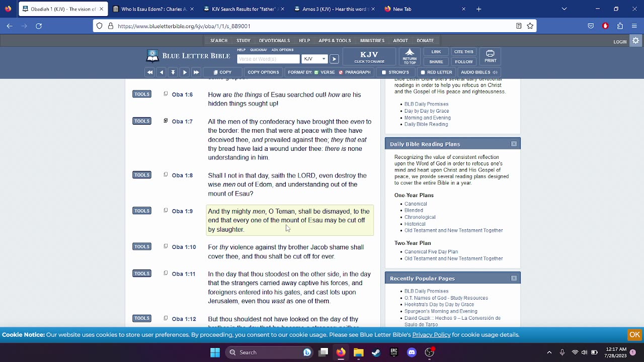Screen dimensions: 644x362
Task: Open Firefox reader view icon
Action: pyautogui.click(x=519, y=26)
